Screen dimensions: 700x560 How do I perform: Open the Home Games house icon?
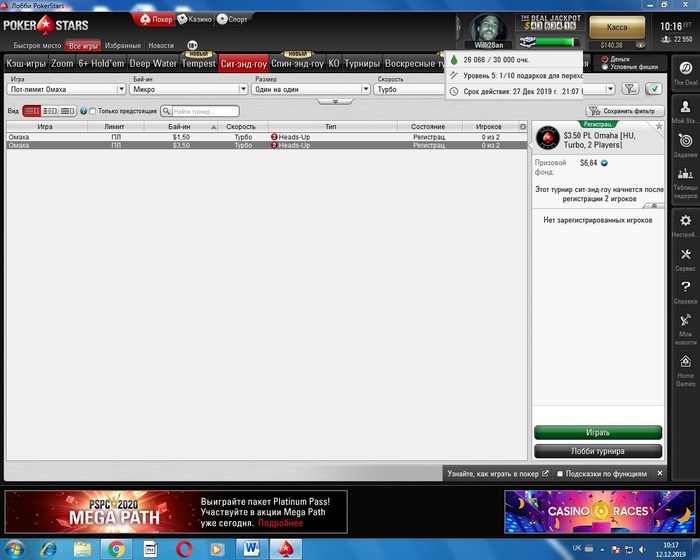pyautogui.click(x=685, y=361)
